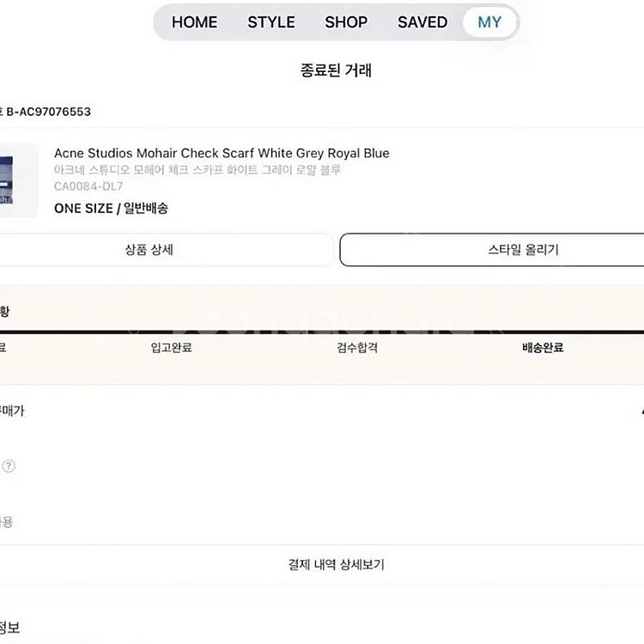Go to the SHOP tab
Image resolution: width=644 pixels, height=644 pixels.
click(346, 22)
